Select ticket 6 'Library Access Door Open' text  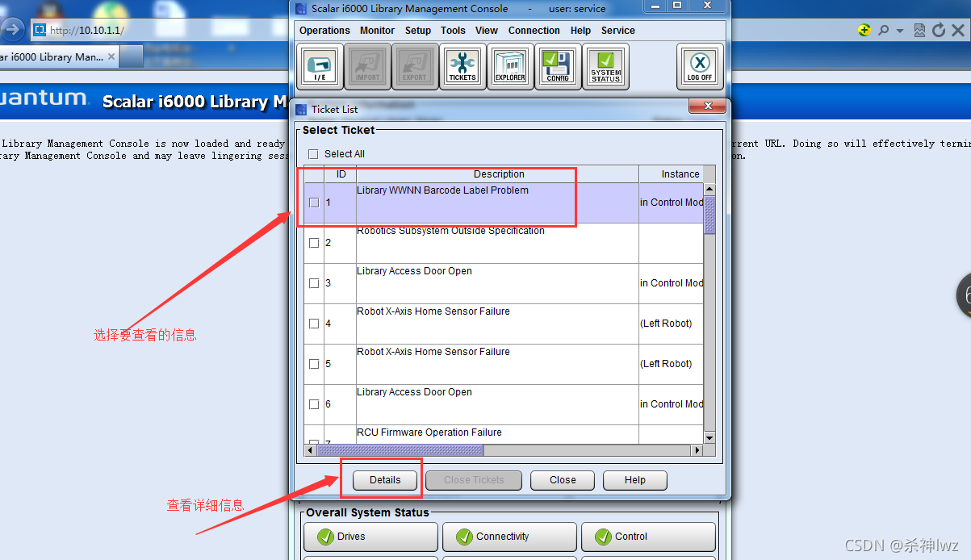tap(415, 392)
